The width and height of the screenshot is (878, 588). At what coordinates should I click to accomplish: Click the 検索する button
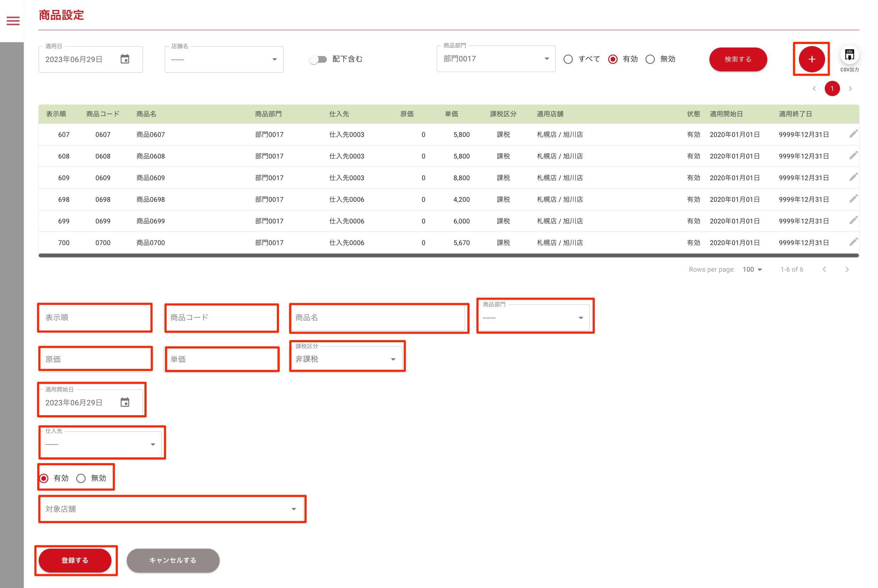tap(738, 59)
